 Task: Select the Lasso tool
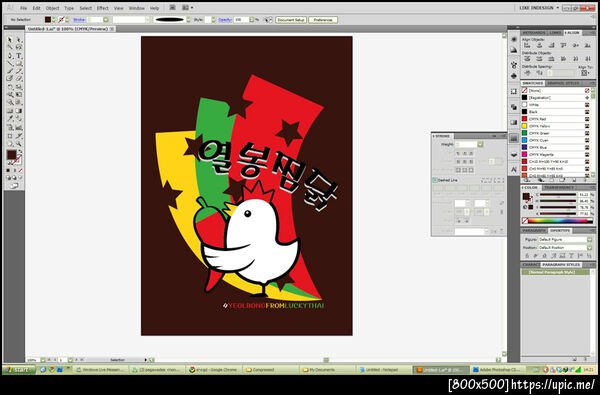19,47
